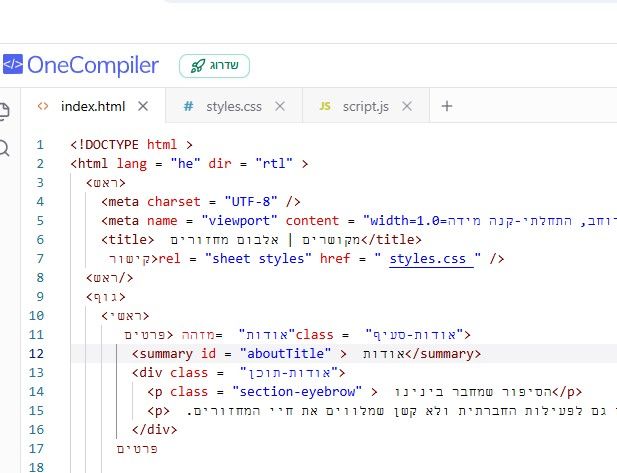Image resolution: width=617 pixels, height=473 pixels.
Task: Click line number 1 in gutter
Action: 40,145
